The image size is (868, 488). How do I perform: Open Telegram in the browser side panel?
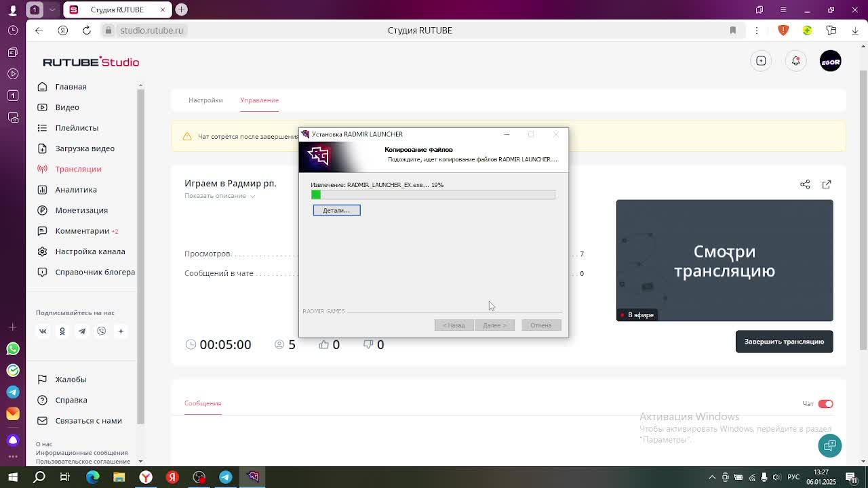point(13,392)
